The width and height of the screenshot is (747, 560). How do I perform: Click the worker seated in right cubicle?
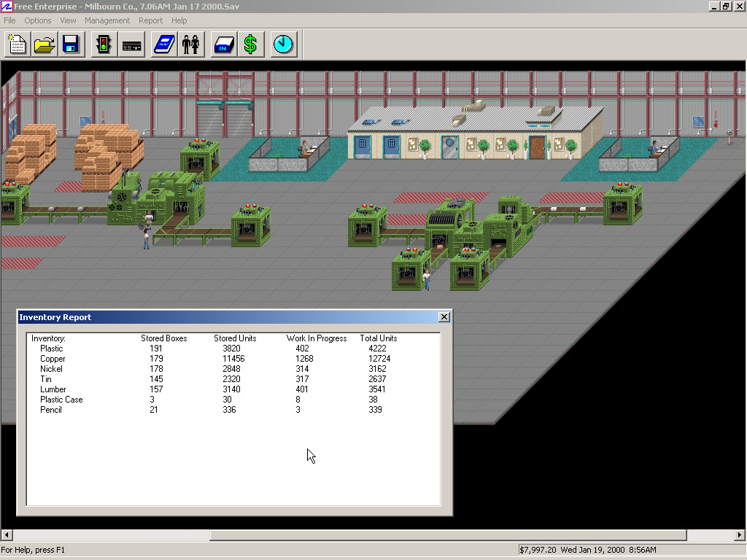pyautogui.click(x=656, y=147)
